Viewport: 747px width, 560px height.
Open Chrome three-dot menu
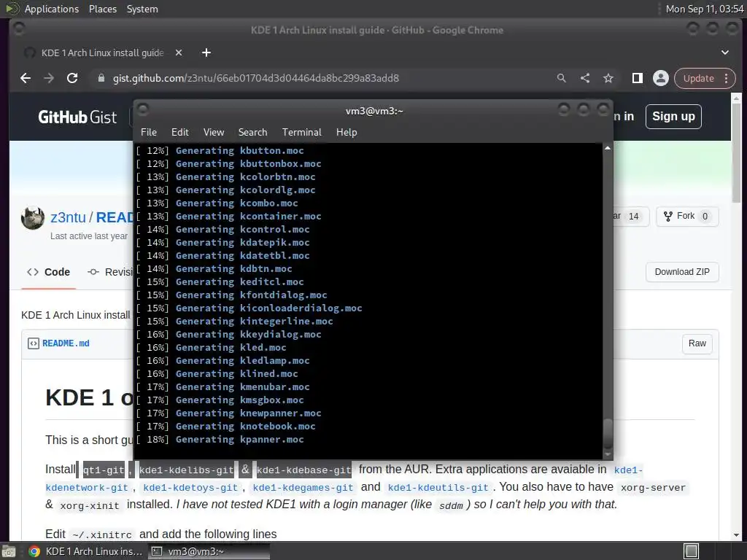[x=727, y=78]
